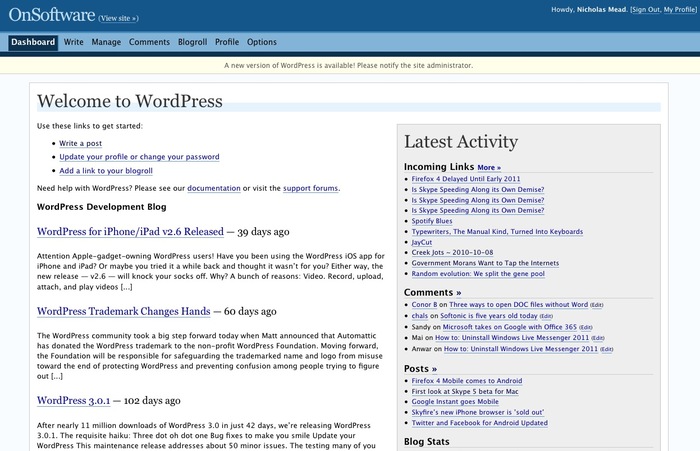Click the new WordPress version notice
Viewport: 700px width, 451px height.
pyautogui.click(x=349, y=66)
